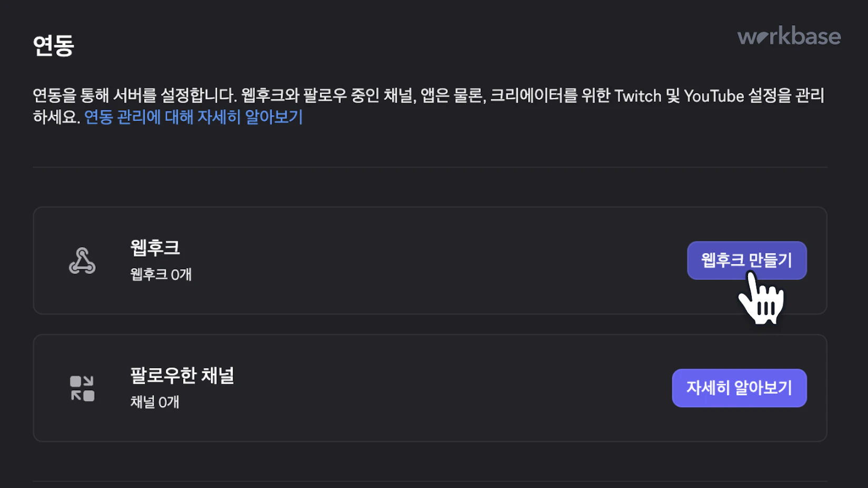Click the workbase logo
The width and height of the screenshot is (868, 488).
(789, 36)
